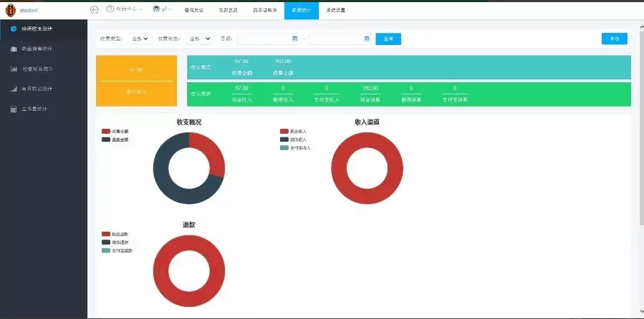Viewport: 644px width, 319px height.
Task: Open the 收费类型 dropdown
Action: [x=140, y=39]
